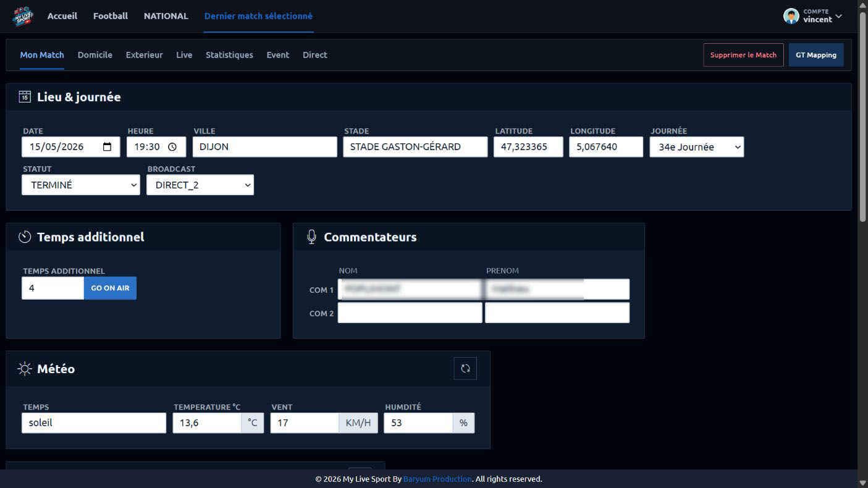Click the Temps additionnel input field
868x488 pixels.
[53, 288]
